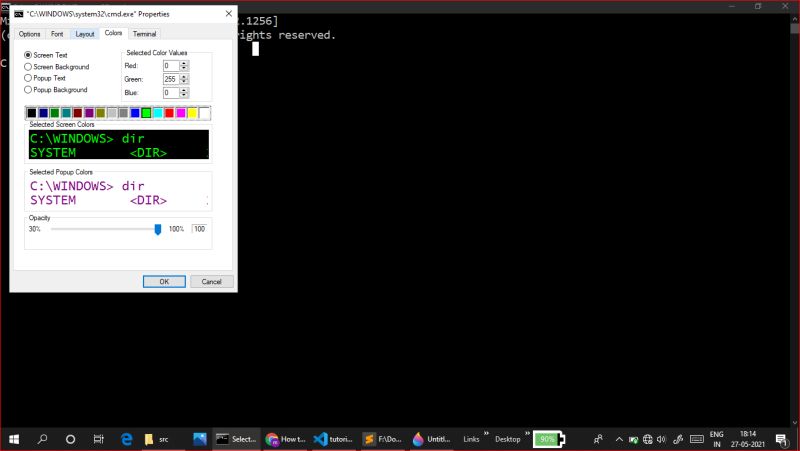Open battery status tray icon beside network globe
The image size is (800, 451).
(x=633, y=439)
